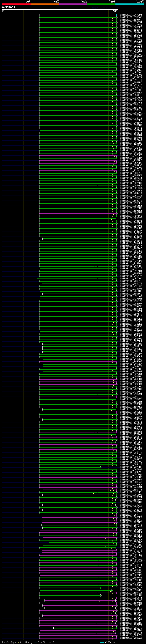Image resolution: width=146 pixels, height=644 pixels.
Task: Select hit label UniRef100_Q84V57
Action: tap(131, 304)
